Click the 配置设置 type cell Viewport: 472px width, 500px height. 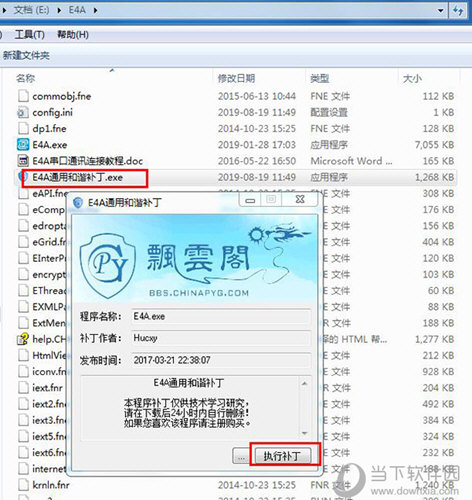coord(329,113)
